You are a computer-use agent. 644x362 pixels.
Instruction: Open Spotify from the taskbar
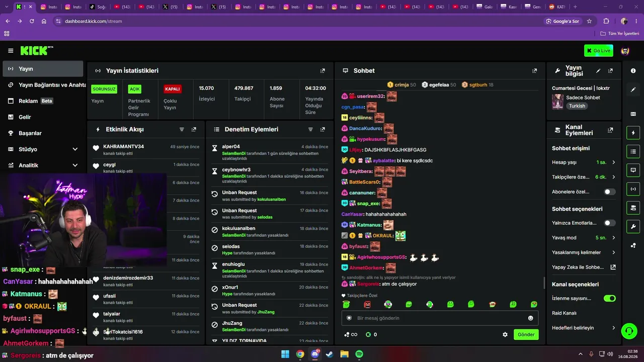click(359, 354)
